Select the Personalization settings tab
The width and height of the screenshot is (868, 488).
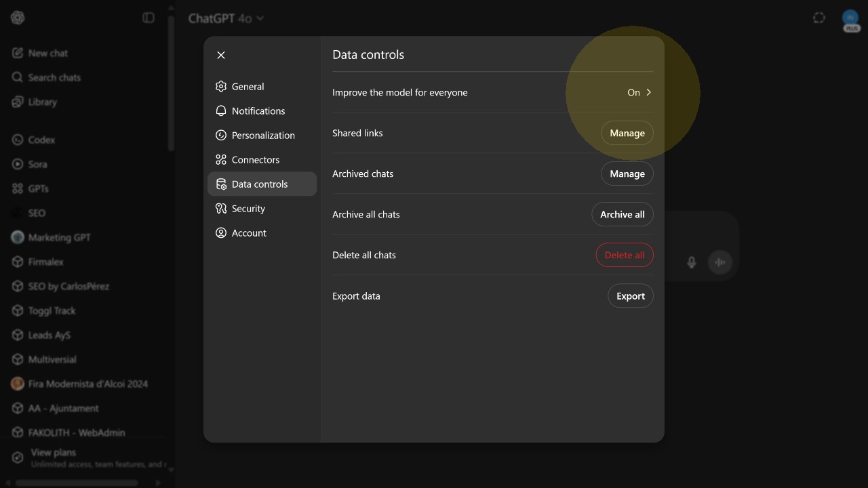[x=262, y=136]
